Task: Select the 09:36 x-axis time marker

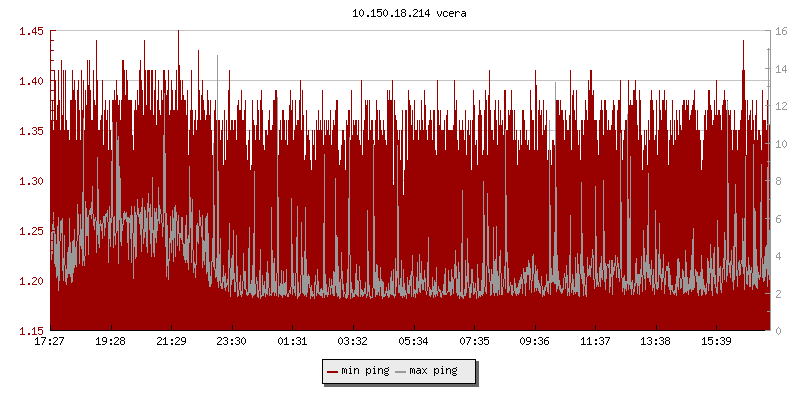Action: coord(535,341)
